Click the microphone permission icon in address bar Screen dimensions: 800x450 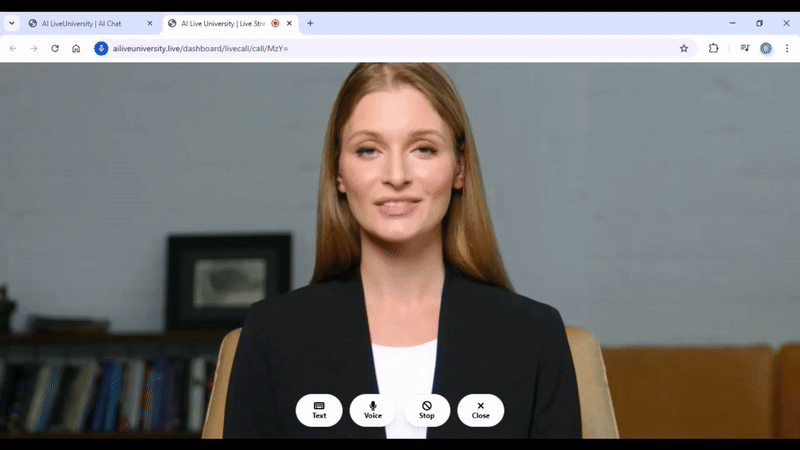[x=101, y=48]
